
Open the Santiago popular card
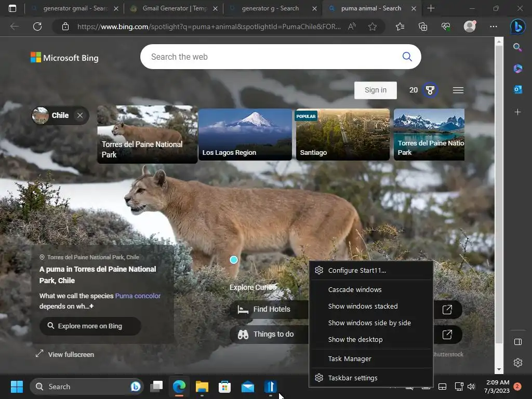343,135
